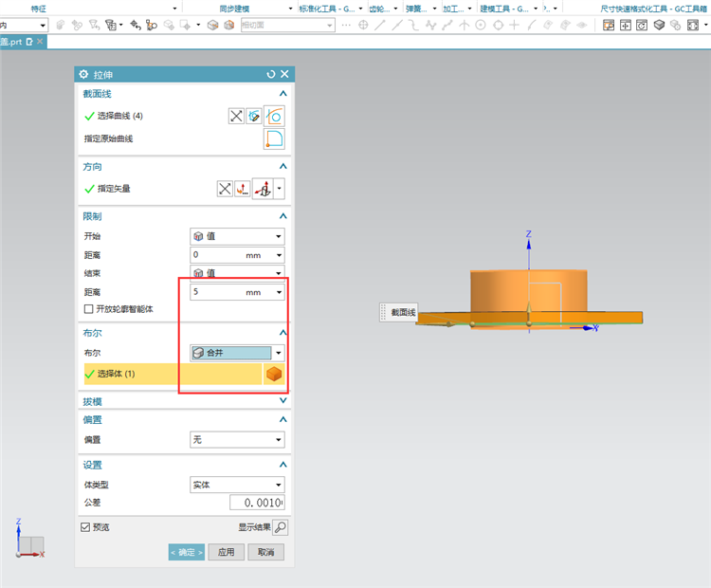
Task: Open the 相切面 curve rule dropdown
Action: [288, 25]
